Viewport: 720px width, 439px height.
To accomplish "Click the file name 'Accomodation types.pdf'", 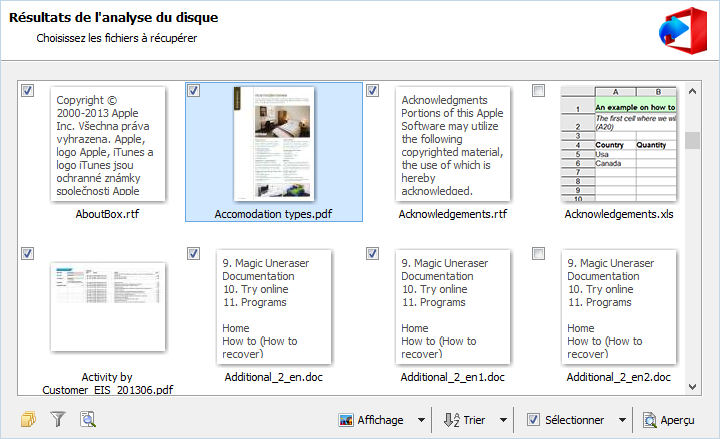I will (x=273, y=214).
